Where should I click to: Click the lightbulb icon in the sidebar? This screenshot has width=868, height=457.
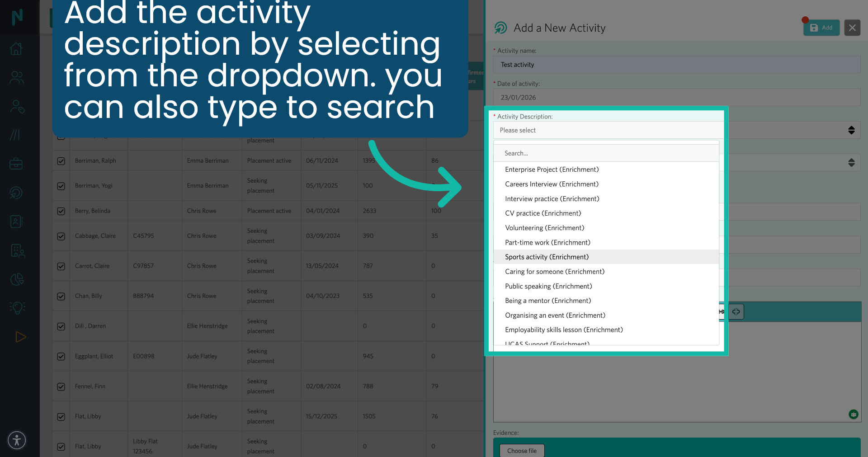(17, 308)
